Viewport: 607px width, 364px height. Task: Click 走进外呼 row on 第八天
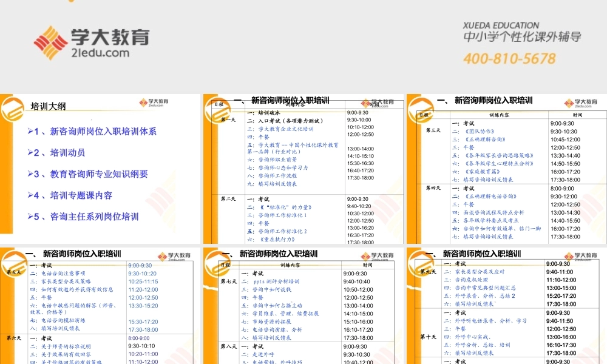[258, 355]
